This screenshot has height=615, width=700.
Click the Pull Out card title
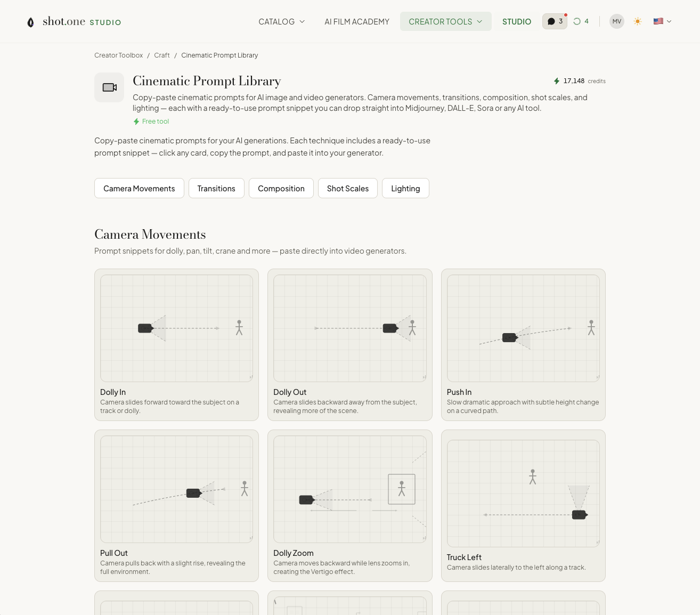114,553
